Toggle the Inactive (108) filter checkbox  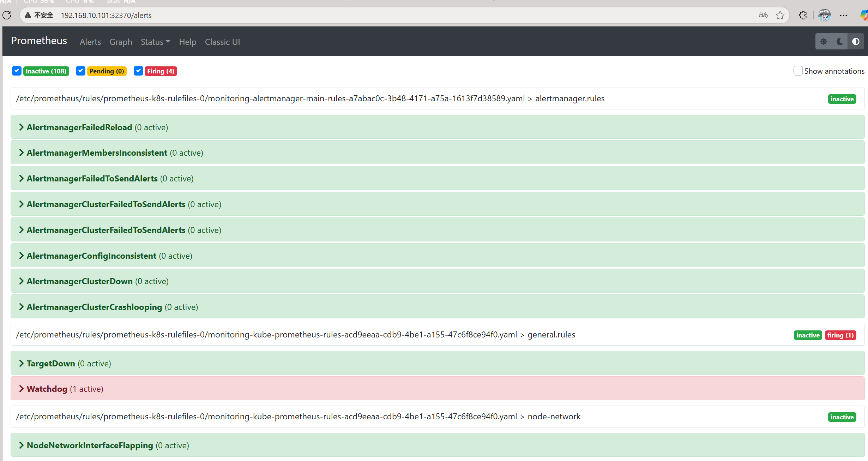[x=17, y=71]
